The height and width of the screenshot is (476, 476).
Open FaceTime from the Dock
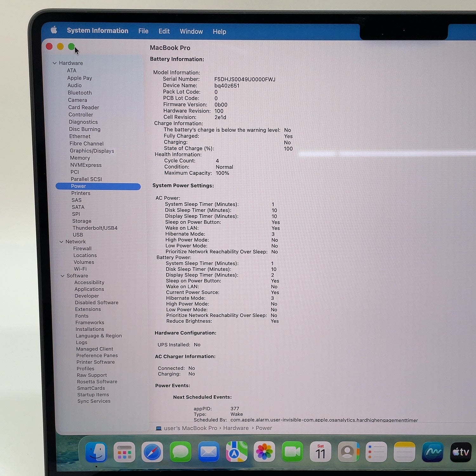point(293,452)
